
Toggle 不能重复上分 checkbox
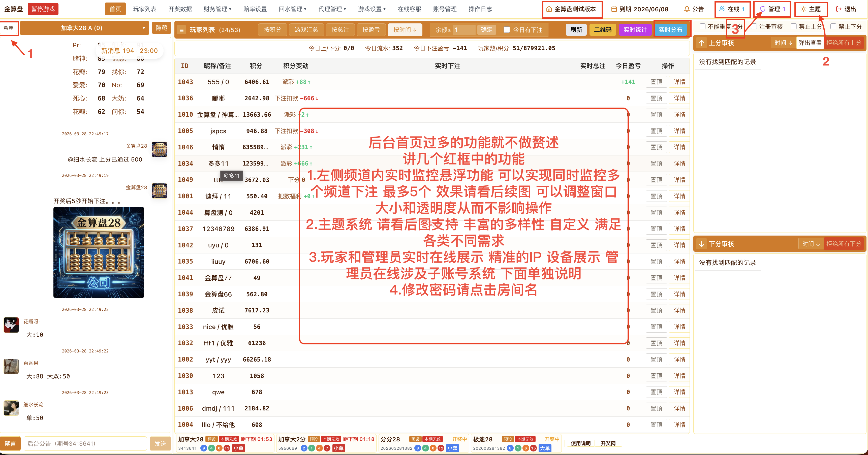703,26
